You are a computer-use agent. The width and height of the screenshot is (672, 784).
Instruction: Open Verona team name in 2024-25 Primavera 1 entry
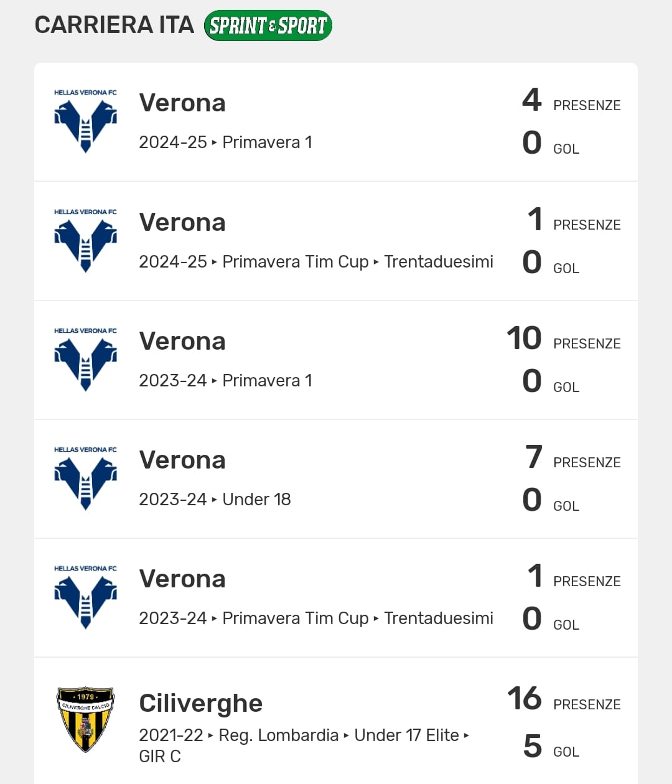click(182, 103)
